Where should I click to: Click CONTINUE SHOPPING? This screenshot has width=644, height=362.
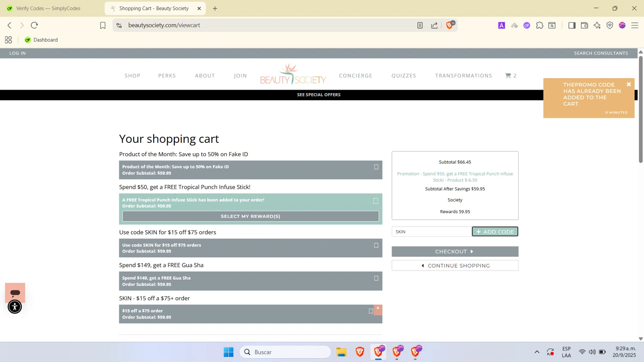coord(455,265)
